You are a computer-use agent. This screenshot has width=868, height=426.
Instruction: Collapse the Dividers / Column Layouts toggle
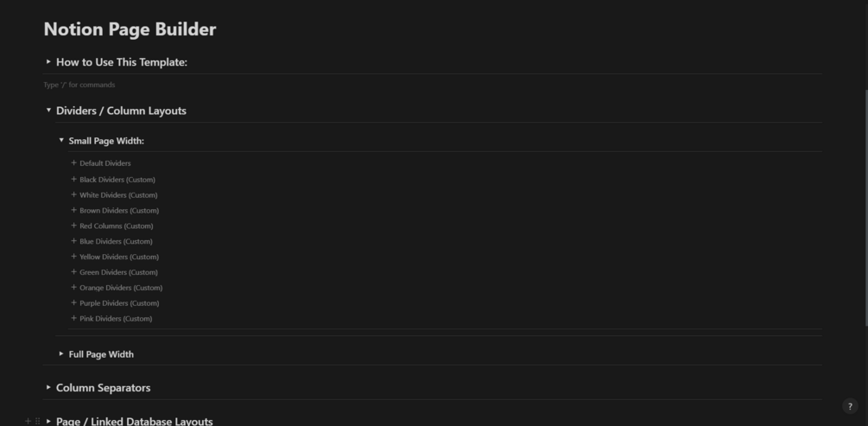pyautogui.click(x=48, y=111)
